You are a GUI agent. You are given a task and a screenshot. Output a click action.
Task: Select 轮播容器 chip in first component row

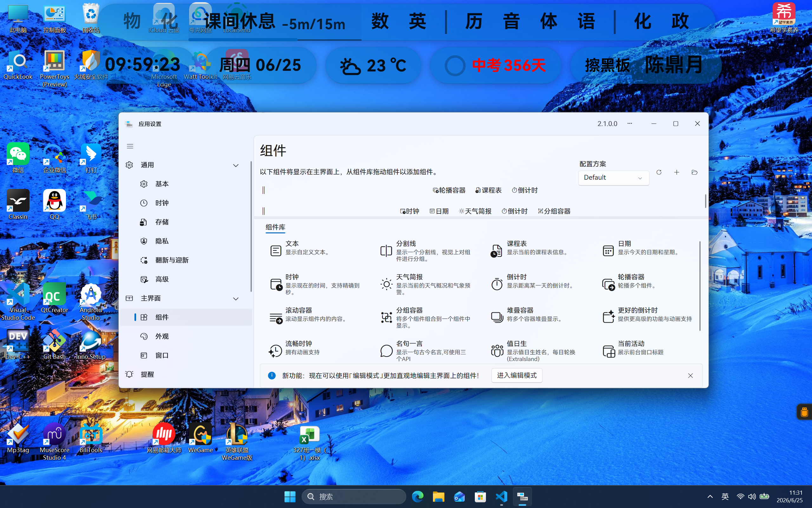point(449,190)
